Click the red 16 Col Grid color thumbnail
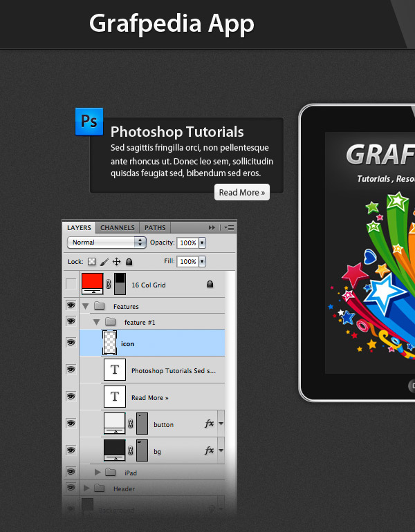 coord(93,284)
